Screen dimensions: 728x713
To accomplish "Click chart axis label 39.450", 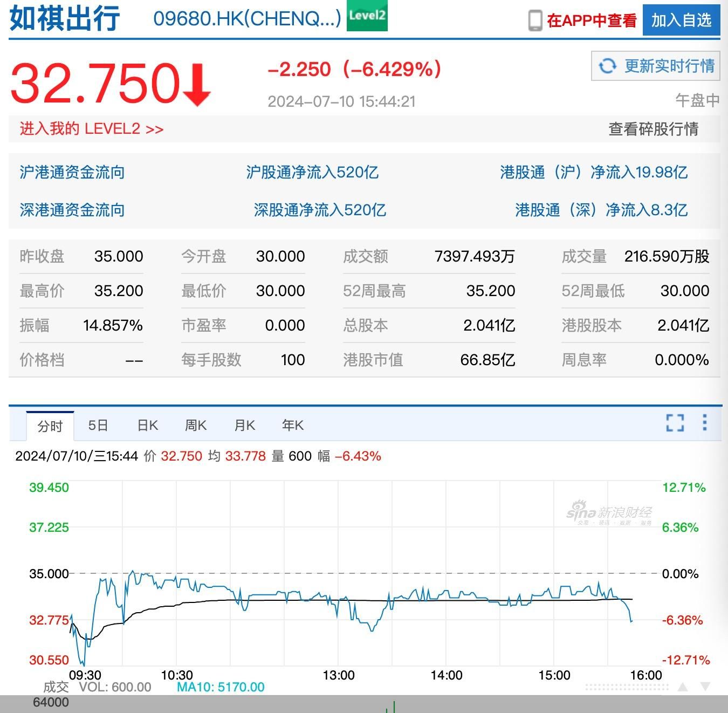I will [x=49, y=488].
